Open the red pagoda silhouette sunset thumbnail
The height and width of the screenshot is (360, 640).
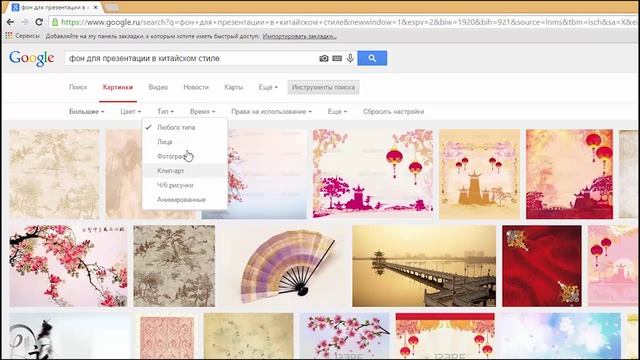tap(569, 174)
